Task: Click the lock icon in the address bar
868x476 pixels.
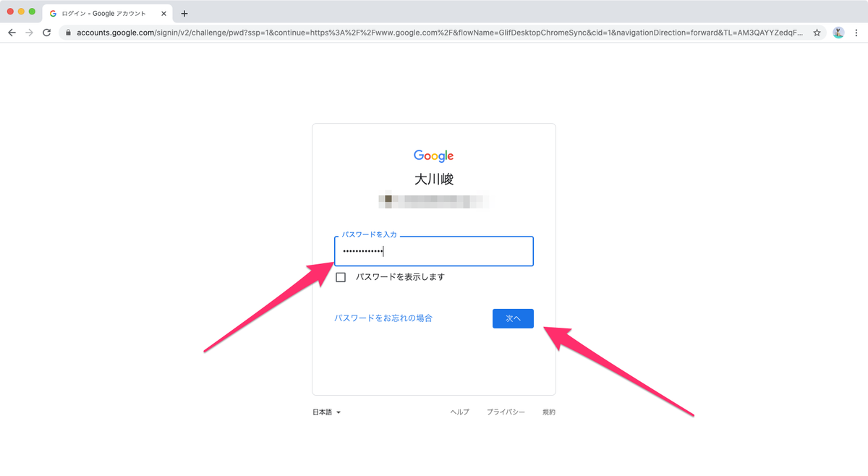Action: 68,33
